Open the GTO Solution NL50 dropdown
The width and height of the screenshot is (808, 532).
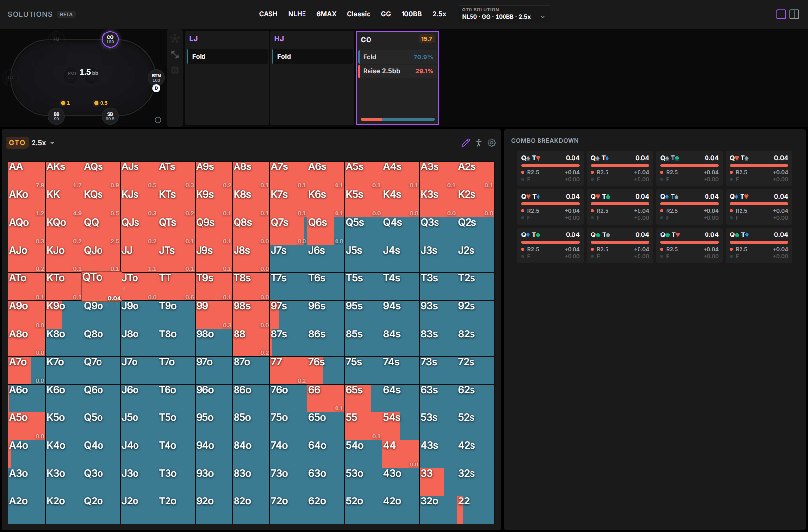(x=504, y=14)
